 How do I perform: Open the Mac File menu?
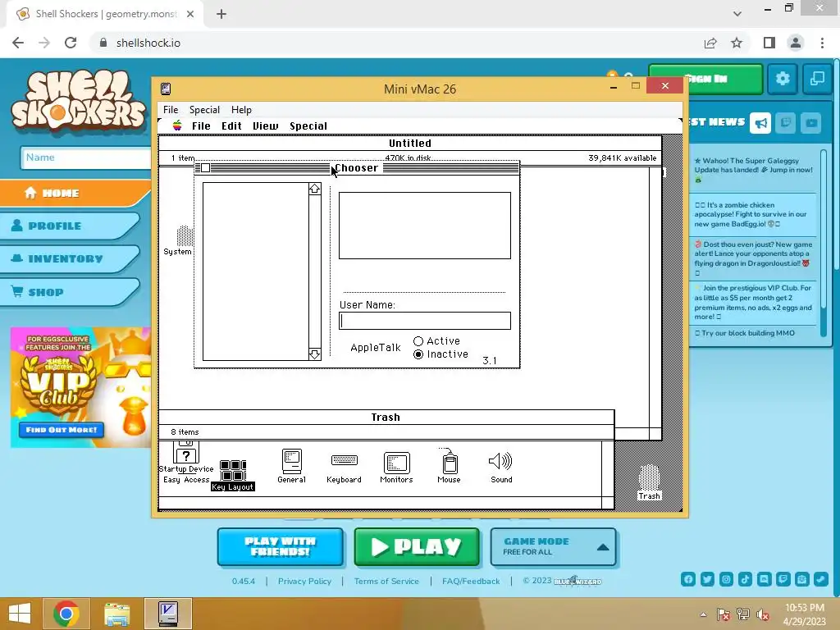click(x=202, y=126)
